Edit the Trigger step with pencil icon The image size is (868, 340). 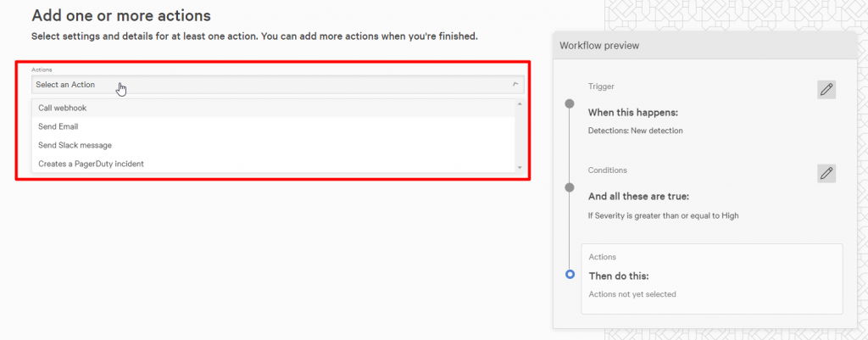[826, 90]
